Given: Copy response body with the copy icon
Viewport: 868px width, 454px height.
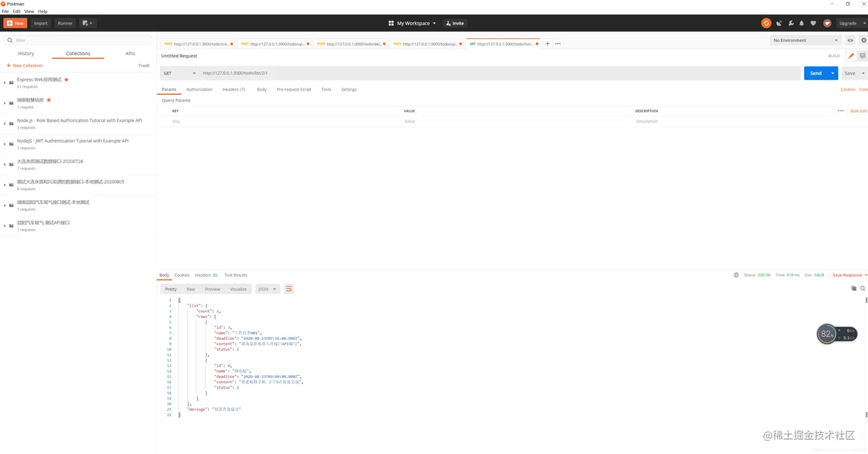Looking at the screenshot, I should tap(854, 288).
